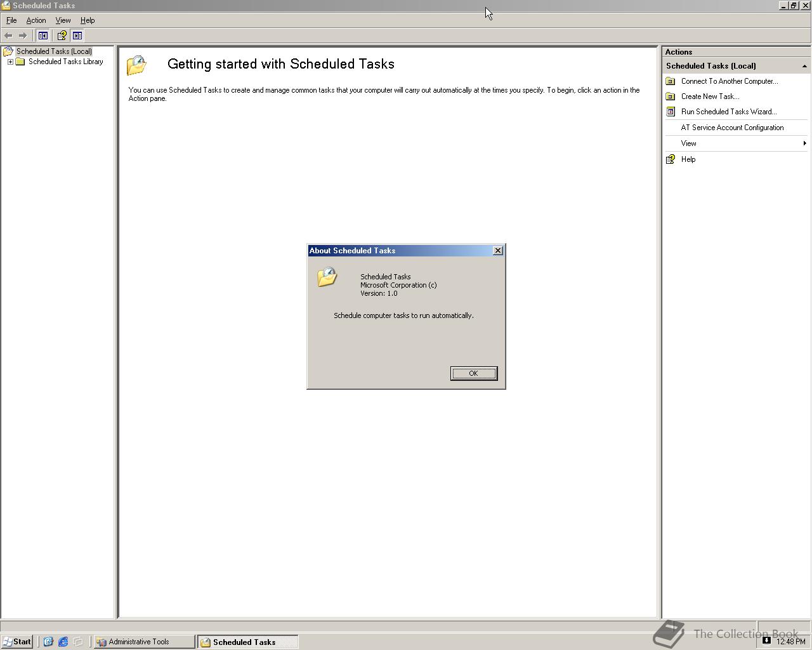Image resolution: width=812 pixels, height=650 pixels.
Task: Open the Help menu
Action: click(x=88, y=20)
